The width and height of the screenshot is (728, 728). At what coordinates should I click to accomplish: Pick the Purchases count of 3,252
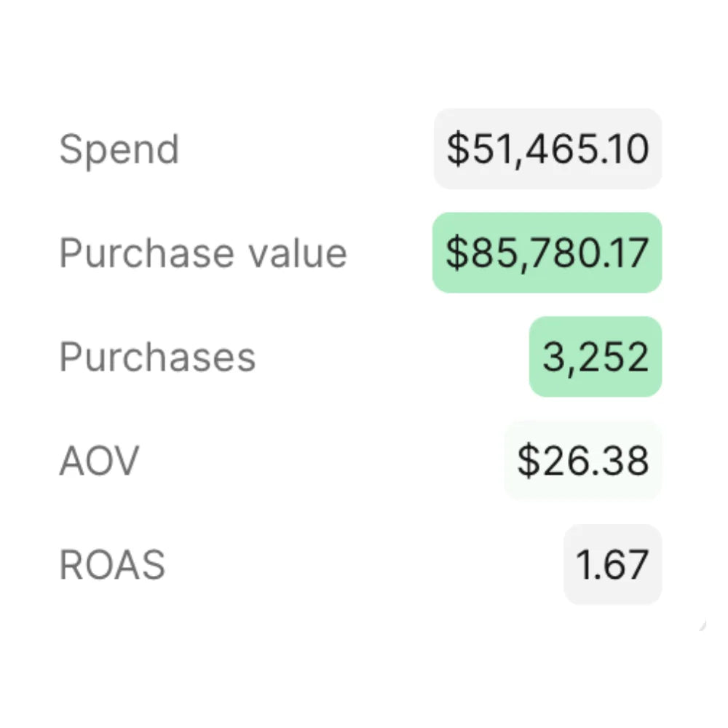(x=596, y=357)
